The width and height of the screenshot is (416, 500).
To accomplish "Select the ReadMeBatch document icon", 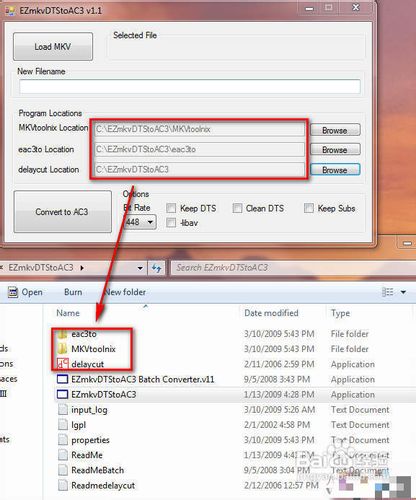I will click(x=62, y=470).
